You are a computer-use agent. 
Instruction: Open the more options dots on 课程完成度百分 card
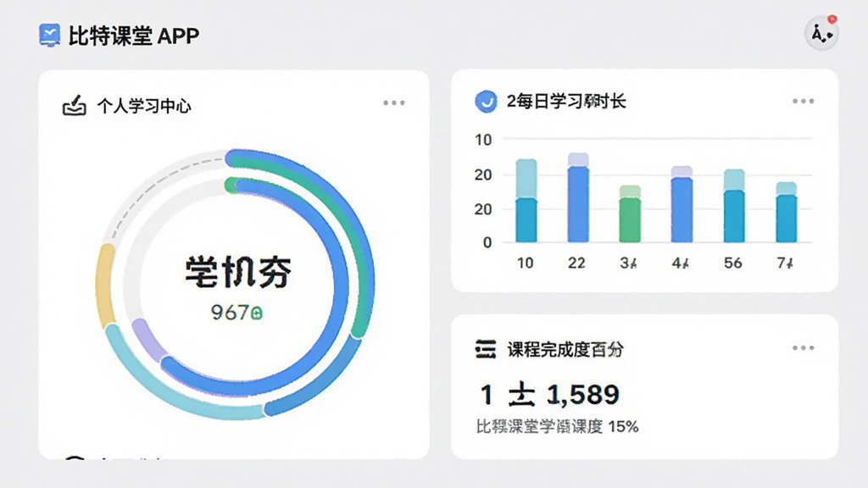tap(803, 348)
